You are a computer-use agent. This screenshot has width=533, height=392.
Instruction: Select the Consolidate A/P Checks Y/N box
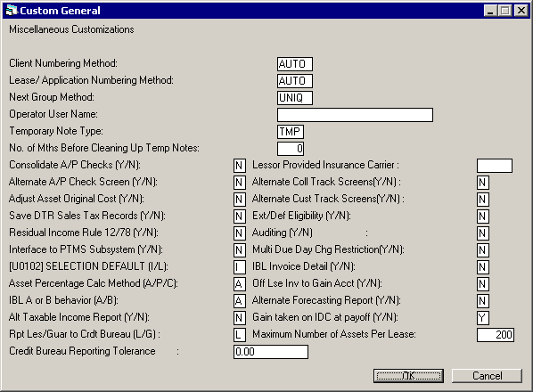tap(239, 166)
